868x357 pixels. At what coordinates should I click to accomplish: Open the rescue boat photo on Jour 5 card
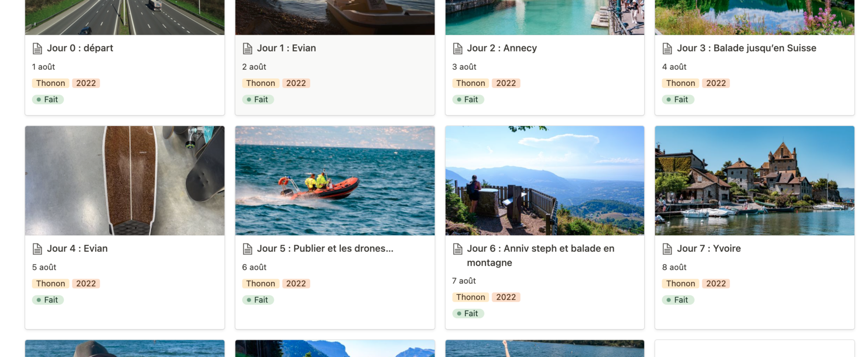click(x=335, y=180)
